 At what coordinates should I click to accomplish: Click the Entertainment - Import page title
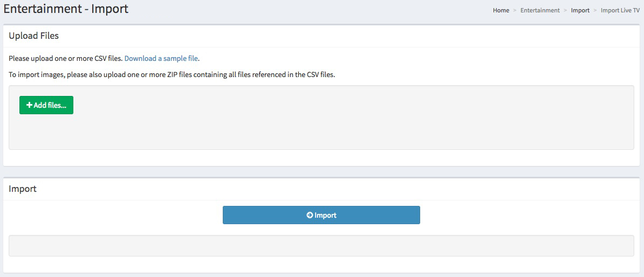66,9
